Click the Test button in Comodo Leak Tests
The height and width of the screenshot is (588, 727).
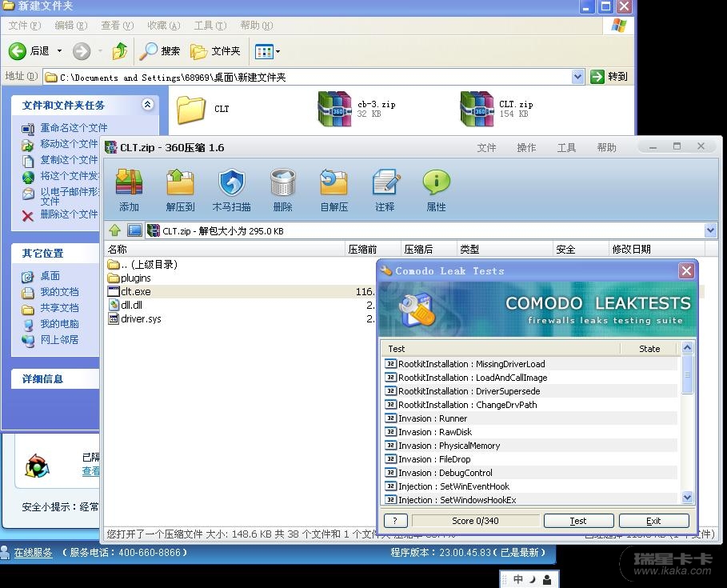coord(578,521)
